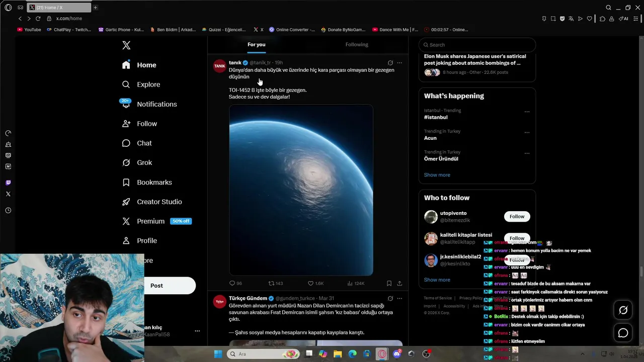
Task: Open more options for Ömer Üründül trend
Action: [527, 153]
